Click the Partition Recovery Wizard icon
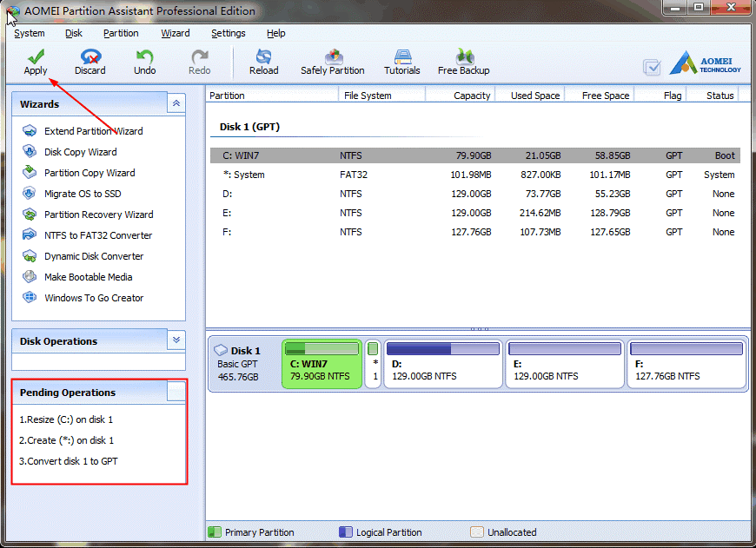Viewport: 756px width, 548px height. coord(30,214)
